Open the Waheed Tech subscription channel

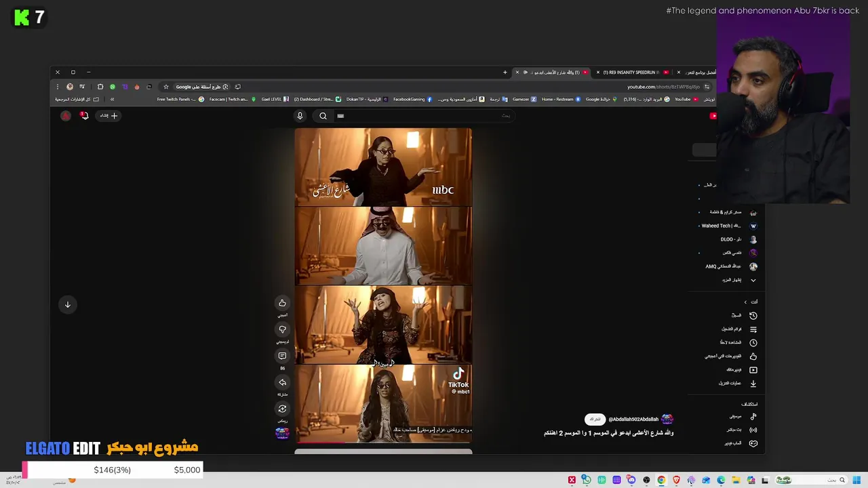pos(729,226)
